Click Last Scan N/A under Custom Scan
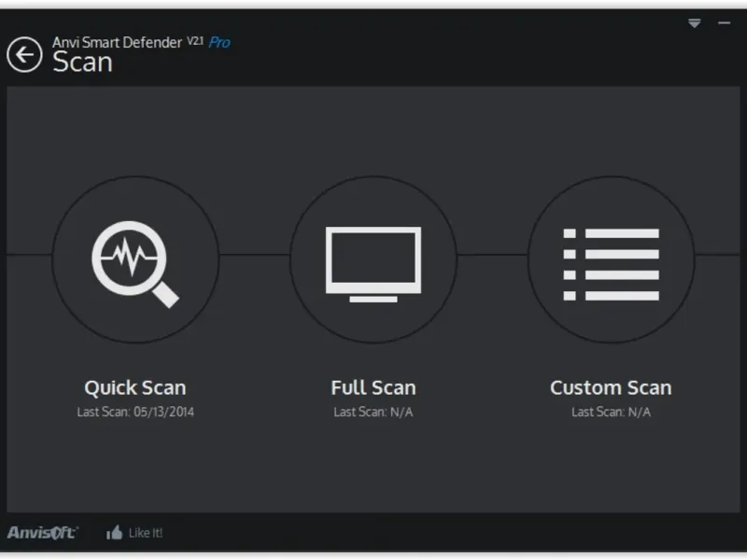Screen dimensions: 747x560 (612, 412)
